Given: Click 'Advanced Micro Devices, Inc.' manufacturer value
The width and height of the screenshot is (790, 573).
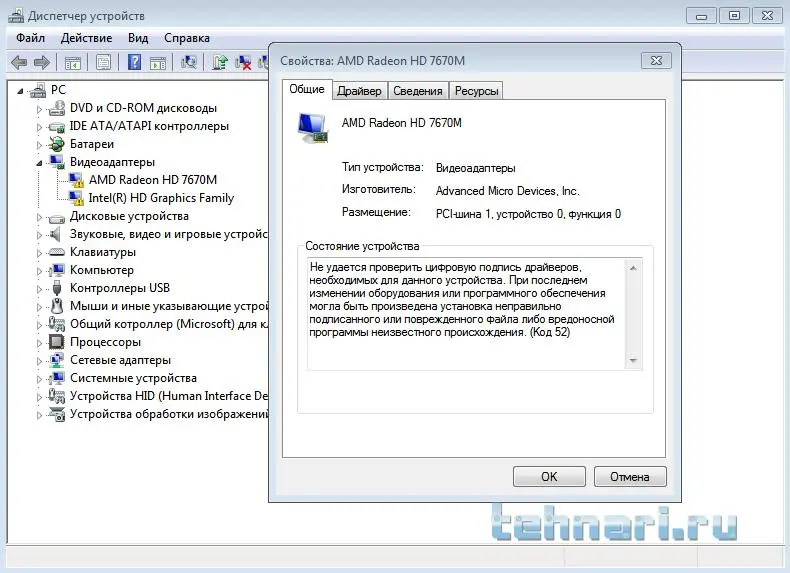Looking at the screenshot, I should click(x=507, y=191).
